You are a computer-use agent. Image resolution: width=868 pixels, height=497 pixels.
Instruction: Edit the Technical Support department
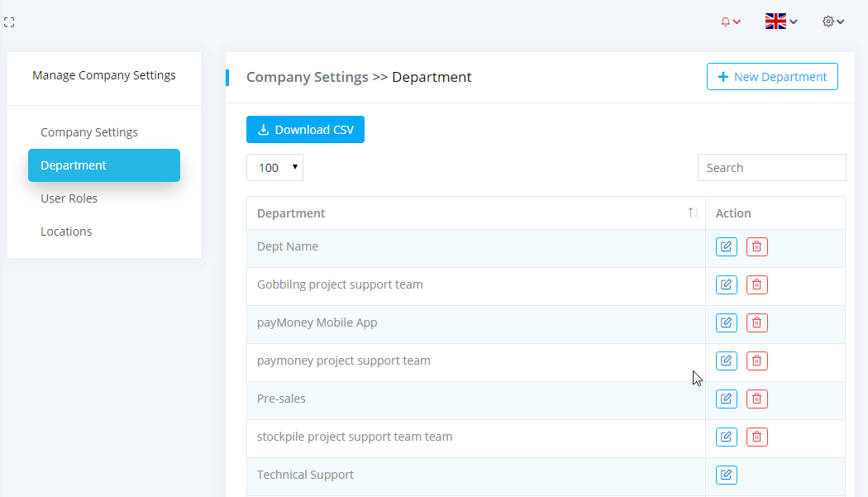coord(727,475)
